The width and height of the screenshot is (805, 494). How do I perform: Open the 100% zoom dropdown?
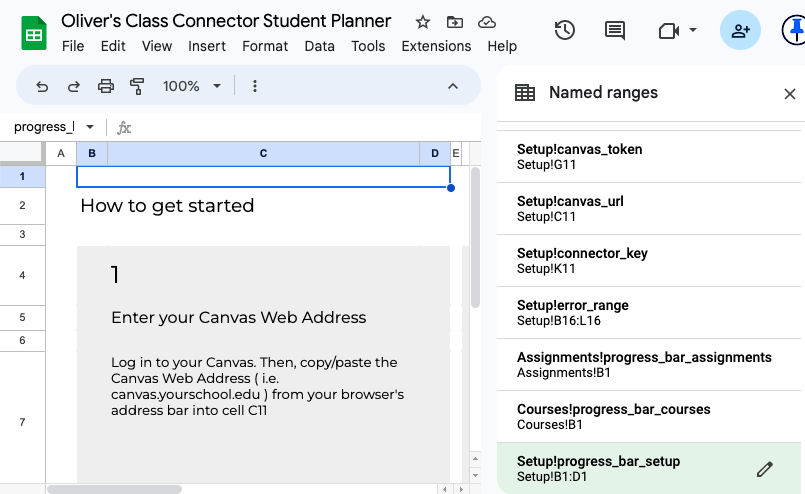tap(191, 86)
